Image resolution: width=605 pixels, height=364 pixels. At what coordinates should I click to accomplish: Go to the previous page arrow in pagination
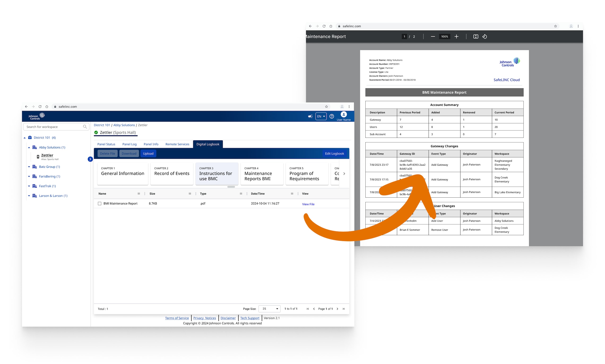[314, 309]
